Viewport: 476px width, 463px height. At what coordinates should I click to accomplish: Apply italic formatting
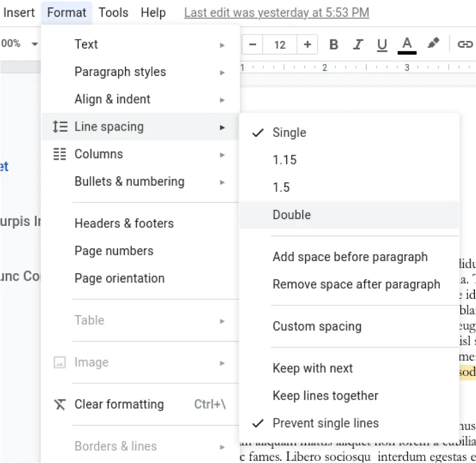[x=357, y=45]
